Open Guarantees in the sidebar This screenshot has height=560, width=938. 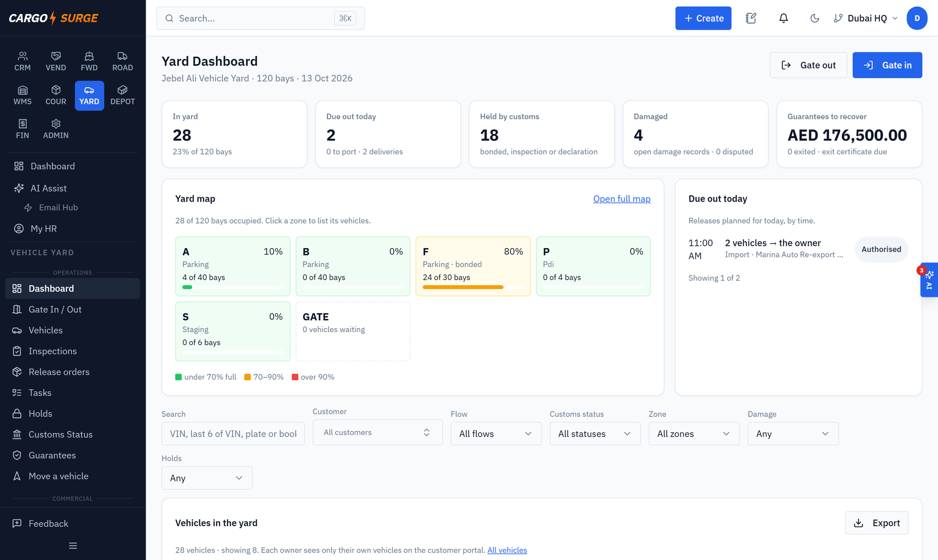72,456
